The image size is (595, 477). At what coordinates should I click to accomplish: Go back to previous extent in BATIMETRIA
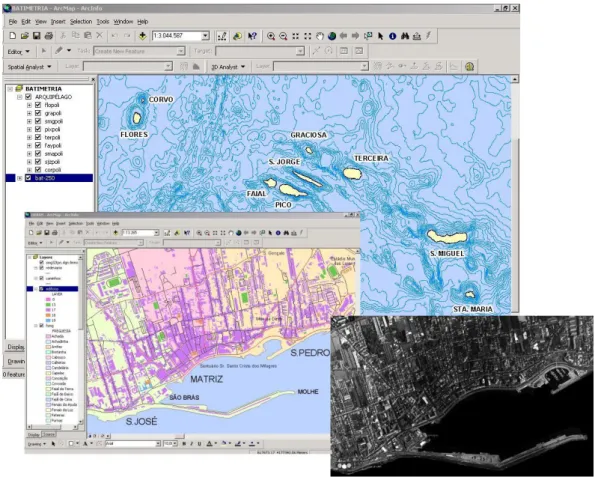click(x=343, y=36)
